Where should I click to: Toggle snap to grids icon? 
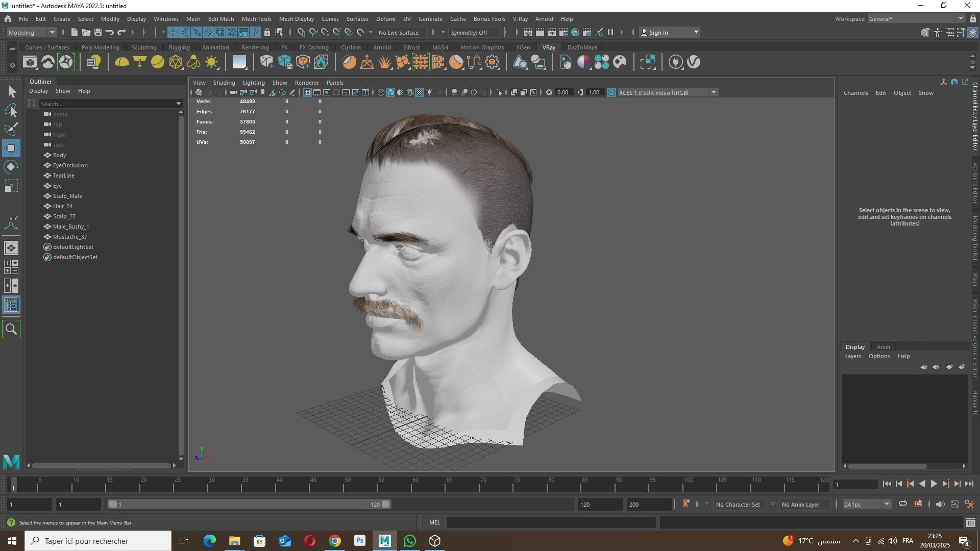302,32
